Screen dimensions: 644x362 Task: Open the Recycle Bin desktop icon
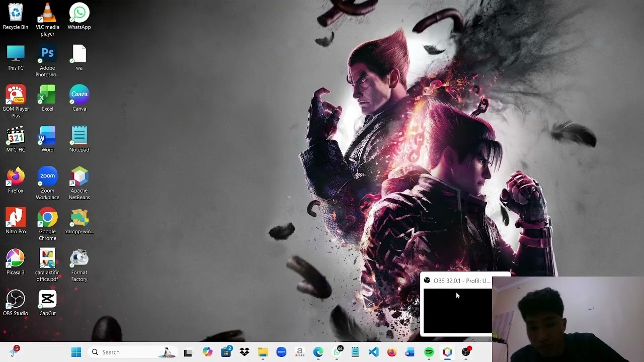16,17
